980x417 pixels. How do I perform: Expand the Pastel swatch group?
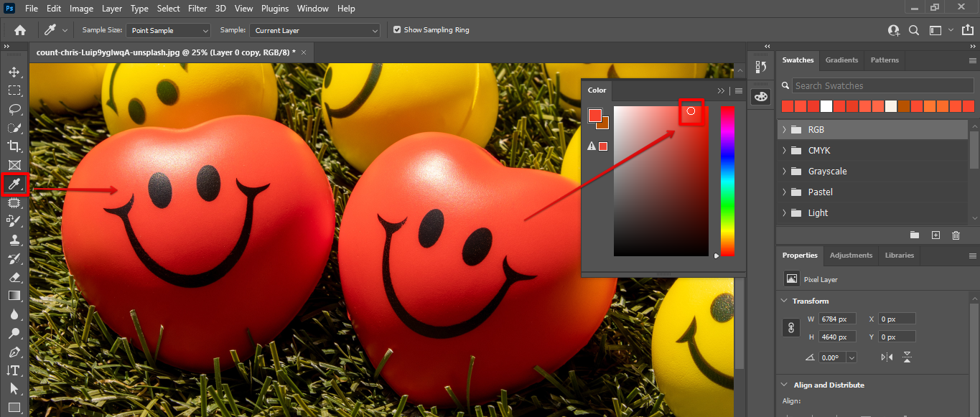[785, 192]
